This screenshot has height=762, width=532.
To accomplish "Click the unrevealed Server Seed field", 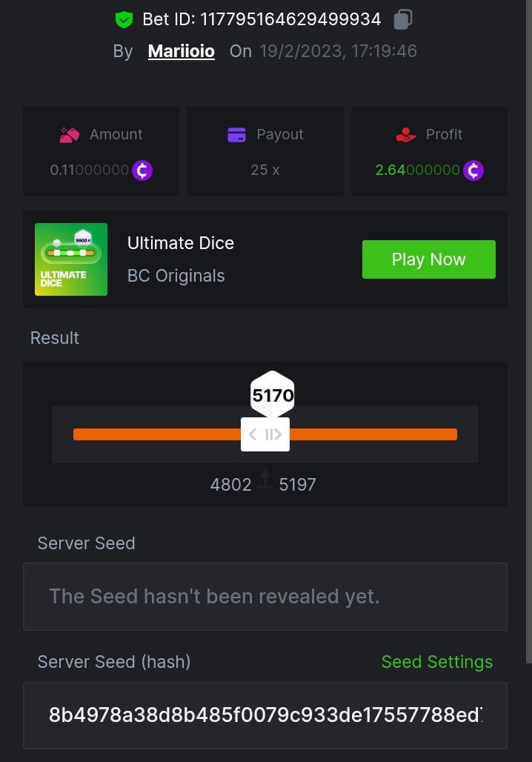I will [265, 597].
